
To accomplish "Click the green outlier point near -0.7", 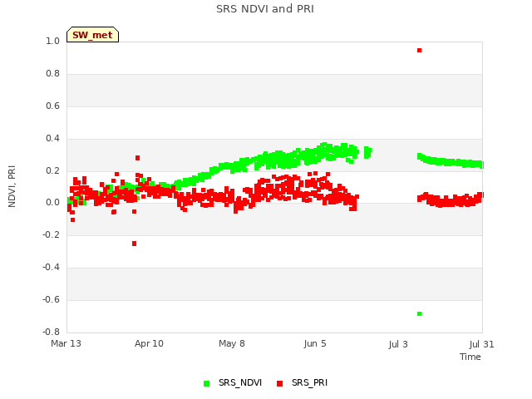I will (x=419, y=314).
